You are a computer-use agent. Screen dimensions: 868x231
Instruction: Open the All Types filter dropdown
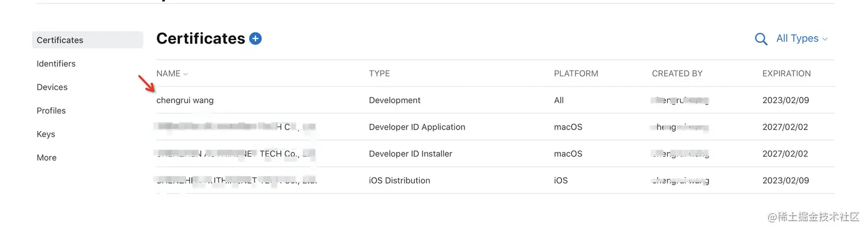[x=801, y=38]
